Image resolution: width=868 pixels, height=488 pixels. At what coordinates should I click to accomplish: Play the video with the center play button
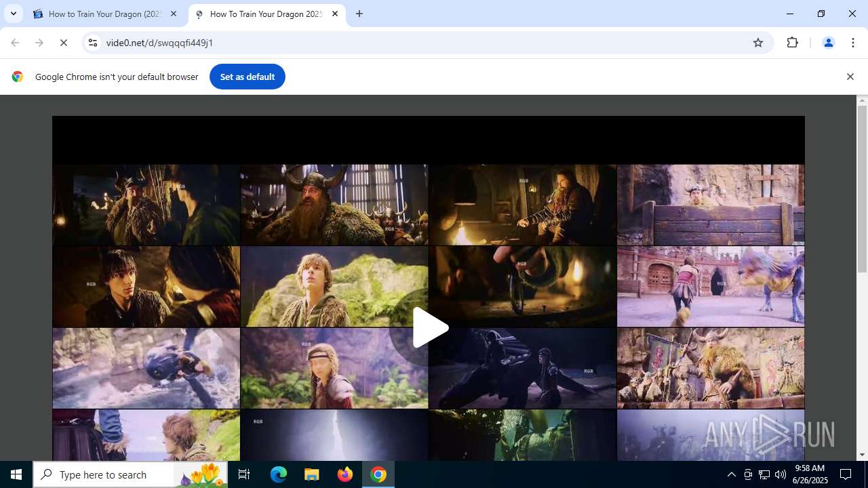[430, 328]
